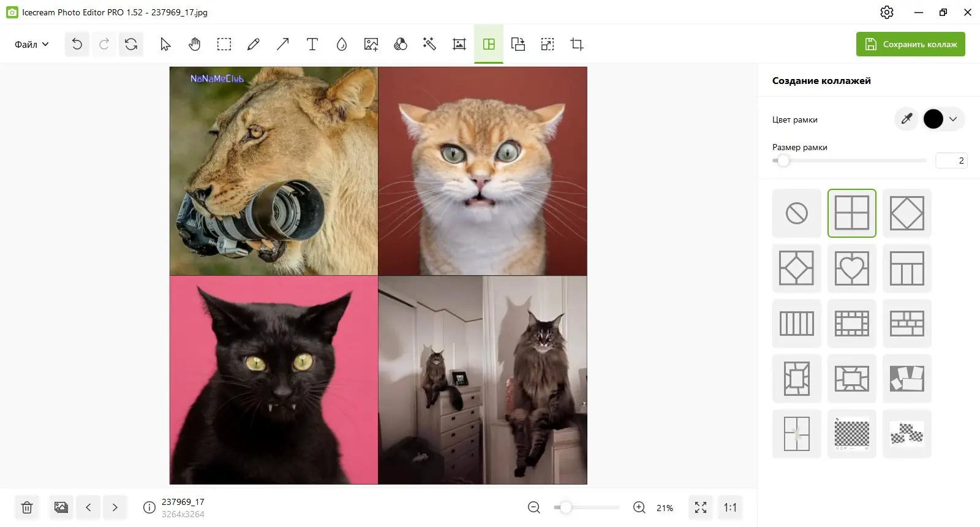Open the color filters tool
The width and height of the screenshot is (980, 527).
(x=401, y=44)
